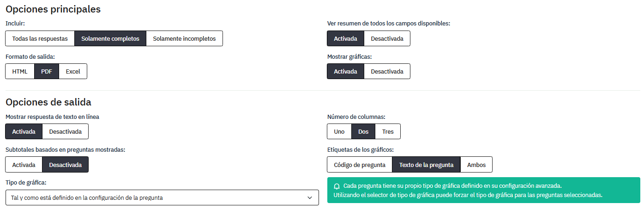Screen dimensions: 644x210
Task: Select 'Ambos' for chart labels
Action: pos(476,165)
